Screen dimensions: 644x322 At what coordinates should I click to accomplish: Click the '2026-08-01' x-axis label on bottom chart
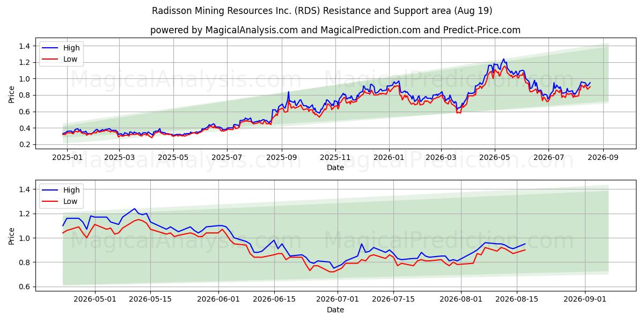[x=462, y=300]
